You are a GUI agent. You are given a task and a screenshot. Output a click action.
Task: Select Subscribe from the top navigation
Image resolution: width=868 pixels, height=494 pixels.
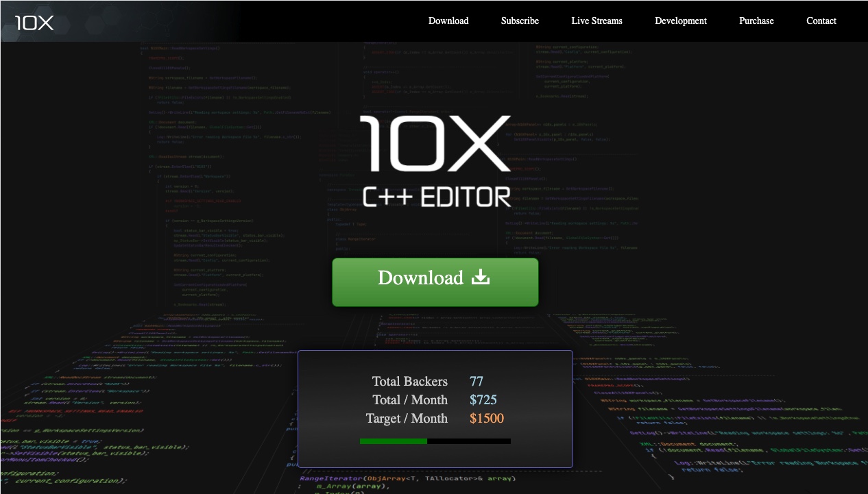pyautogui.click(x=520, y=21)
